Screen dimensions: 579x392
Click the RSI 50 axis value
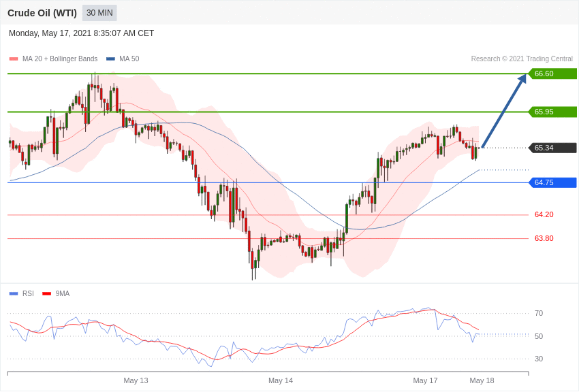[539, 336]
